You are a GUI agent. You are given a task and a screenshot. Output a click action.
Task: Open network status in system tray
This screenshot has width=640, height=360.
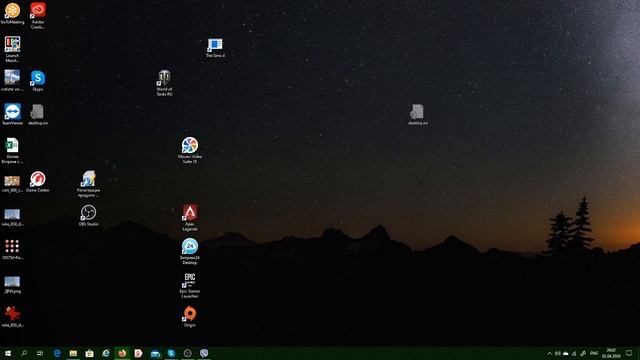[x=574, y=353]
